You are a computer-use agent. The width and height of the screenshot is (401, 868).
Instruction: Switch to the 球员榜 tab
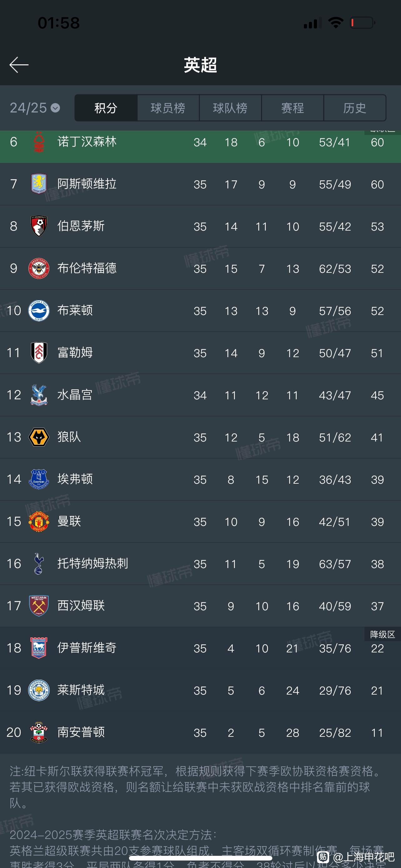[x=168, y=108]
